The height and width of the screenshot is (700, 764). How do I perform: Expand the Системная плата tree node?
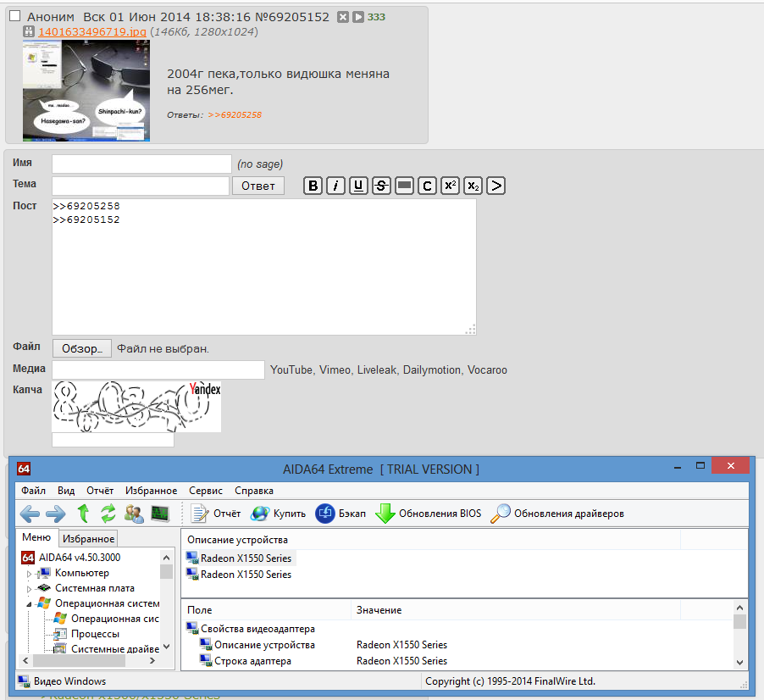[x=29, y=589]
